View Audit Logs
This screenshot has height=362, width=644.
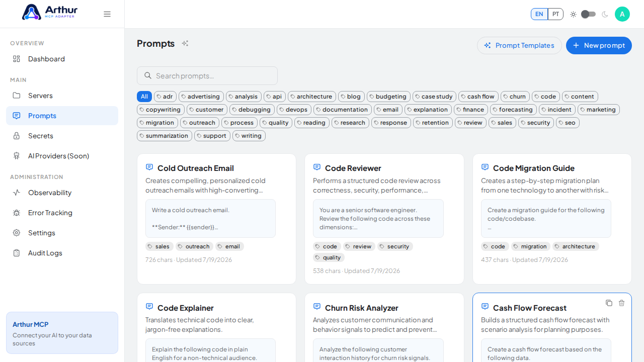pos(62,253)
